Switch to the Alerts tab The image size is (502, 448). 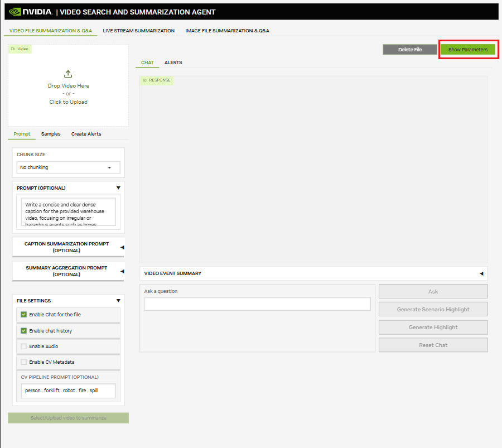173,62
